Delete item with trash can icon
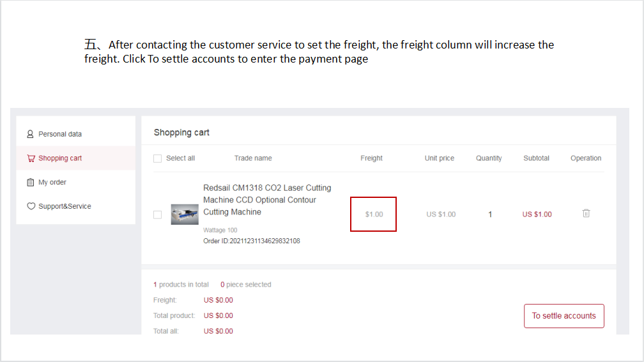 point(586,213)
